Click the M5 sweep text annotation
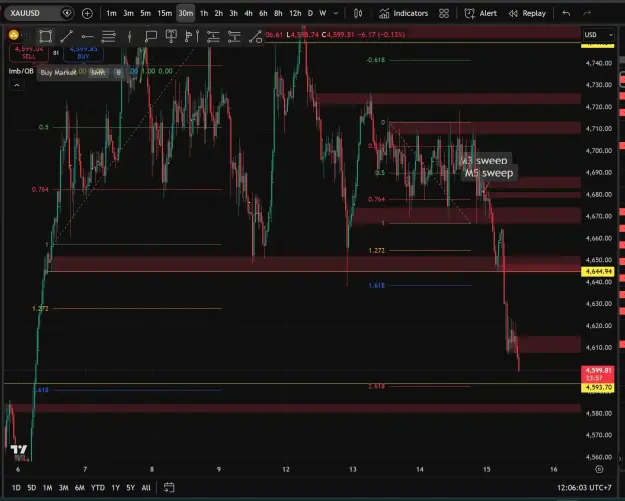The image size is (625, 501). 489,173
